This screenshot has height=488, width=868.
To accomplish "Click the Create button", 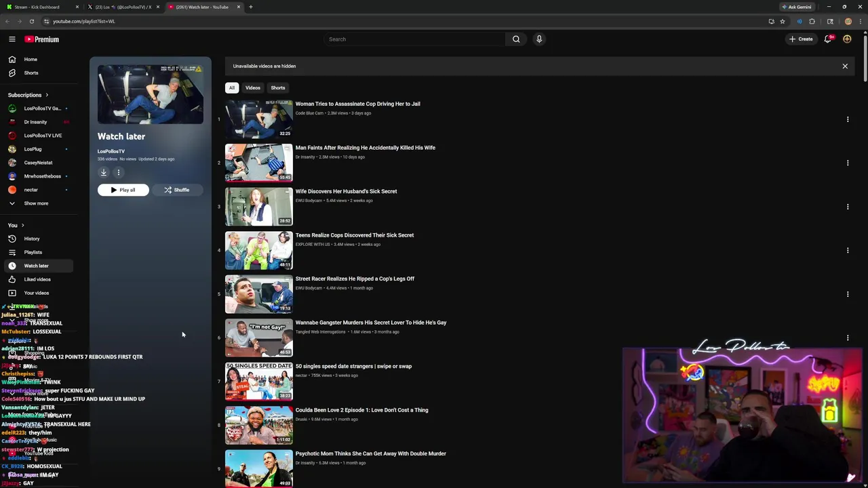I will [x=801, y=39].
